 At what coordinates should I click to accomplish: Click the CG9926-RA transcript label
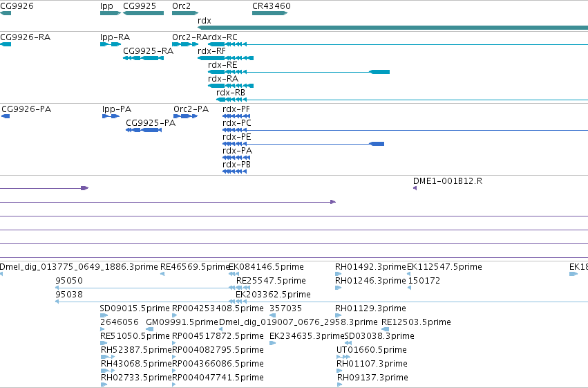[25, 37]
